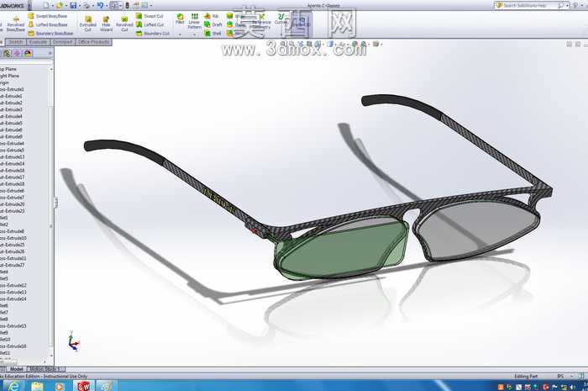
Task: Select Boss-Extrude1 in the feature tree
Action: coord(12,89)
